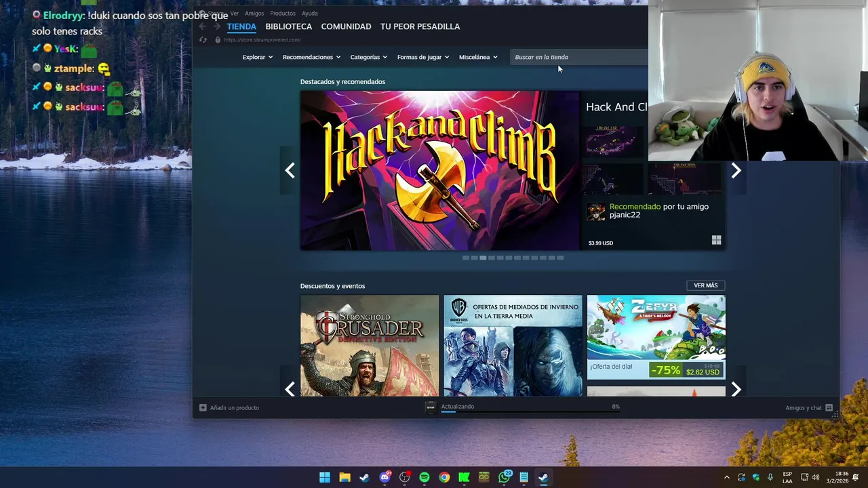Open the Amigos menu
Screen dimensions: 868x488
(254, 13)
